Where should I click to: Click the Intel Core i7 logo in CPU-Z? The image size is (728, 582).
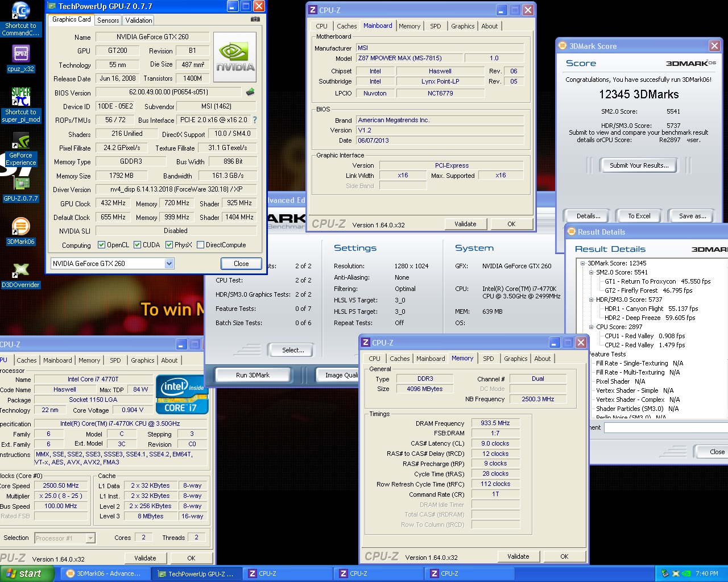182,394
